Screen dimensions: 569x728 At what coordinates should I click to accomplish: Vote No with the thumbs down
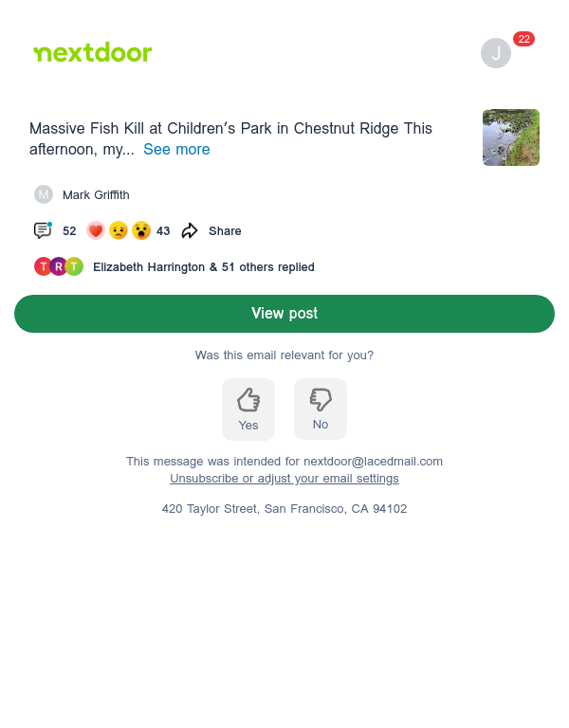click(x=321, y=409)
